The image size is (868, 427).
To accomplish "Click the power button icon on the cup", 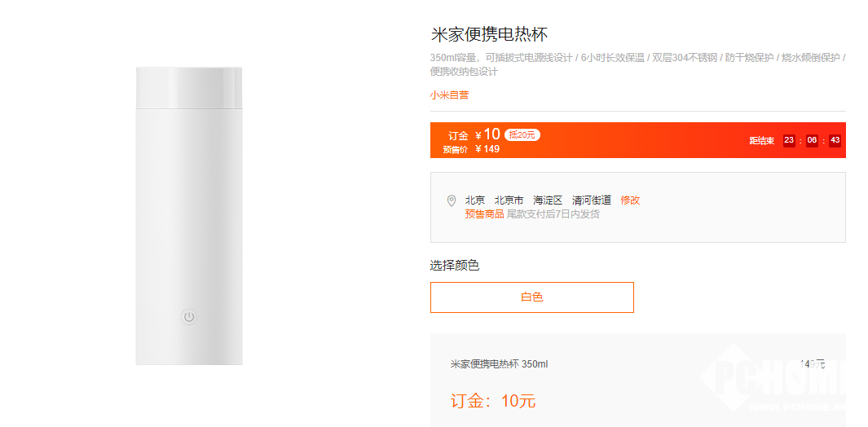I will coord(189,317).
